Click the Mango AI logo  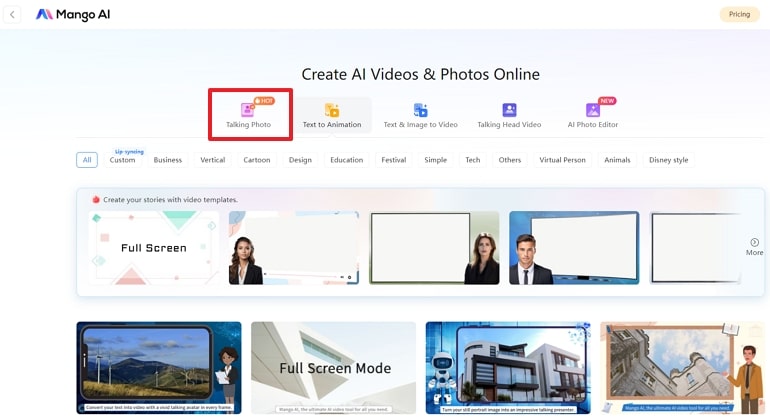[73, 14]
